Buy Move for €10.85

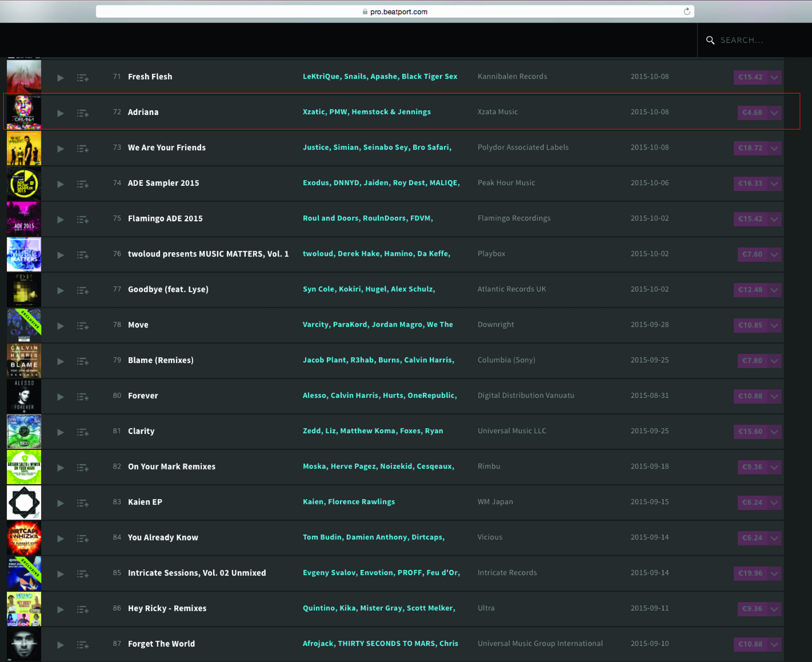coord(750,326)
